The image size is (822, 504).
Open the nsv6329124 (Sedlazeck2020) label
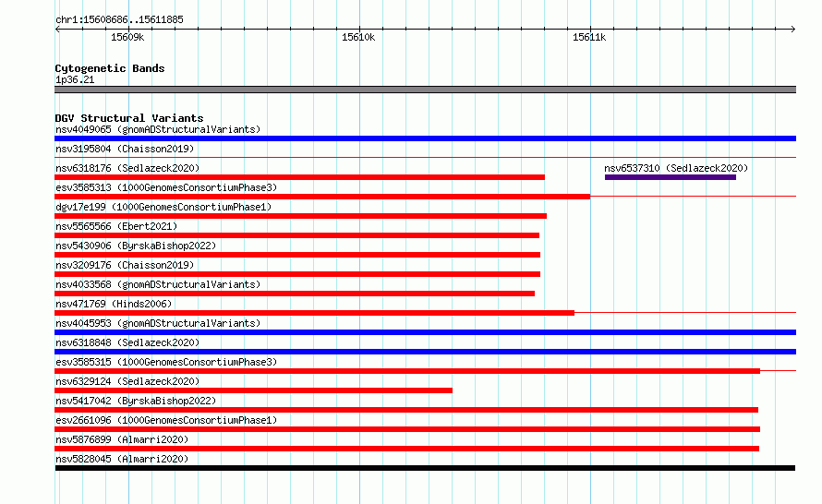[x=127, y=381]
